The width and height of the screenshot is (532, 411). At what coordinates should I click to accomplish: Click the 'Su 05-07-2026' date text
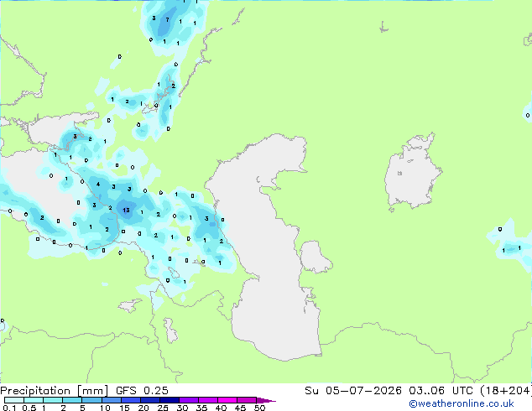(x=353, y=391)
